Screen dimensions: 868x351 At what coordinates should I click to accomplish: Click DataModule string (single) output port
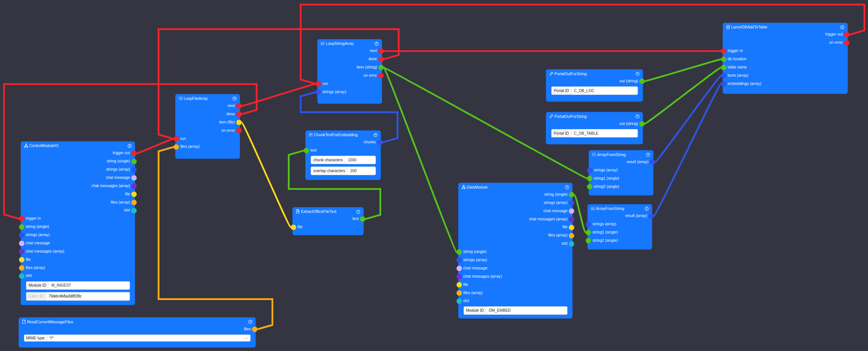click(572, 195)
